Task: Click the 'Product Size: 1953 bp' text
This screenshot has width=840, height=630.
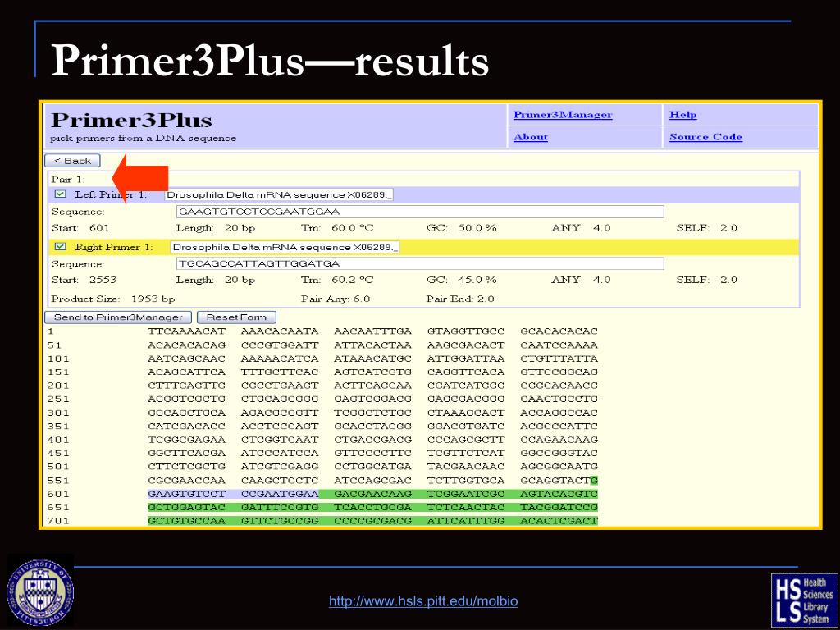Action: pos(113,299)
